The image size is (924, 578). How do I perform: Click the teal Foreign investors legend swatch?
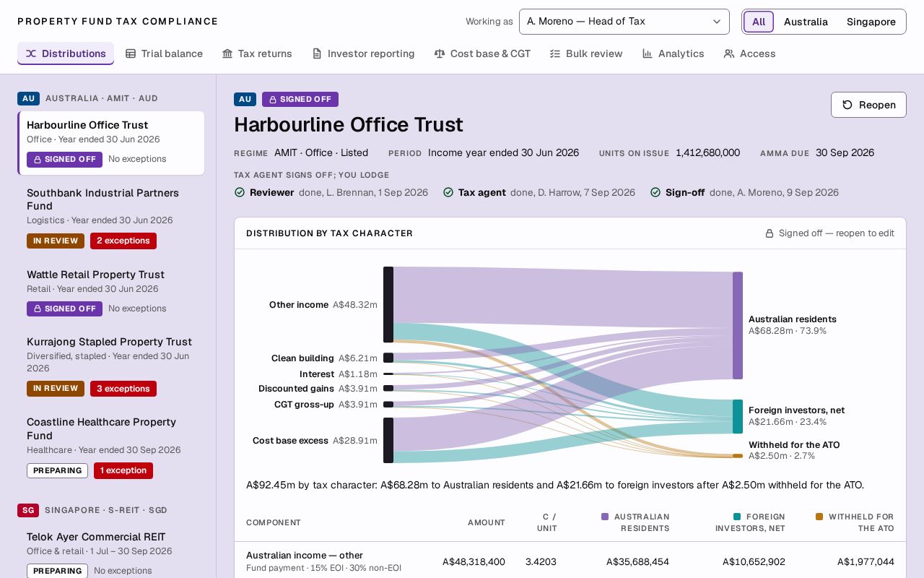pyautogui.click(x=737, y=517)
